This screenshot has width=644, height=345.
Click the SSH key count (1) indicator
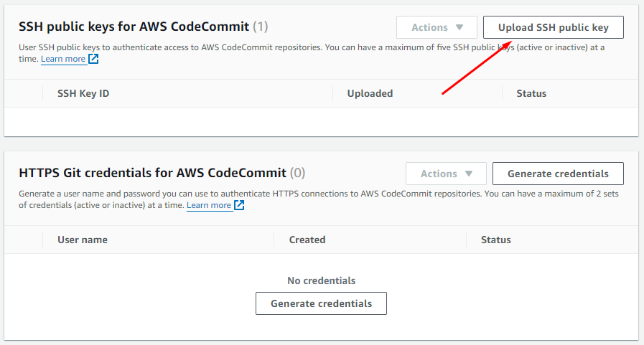(x=261, y=27)
